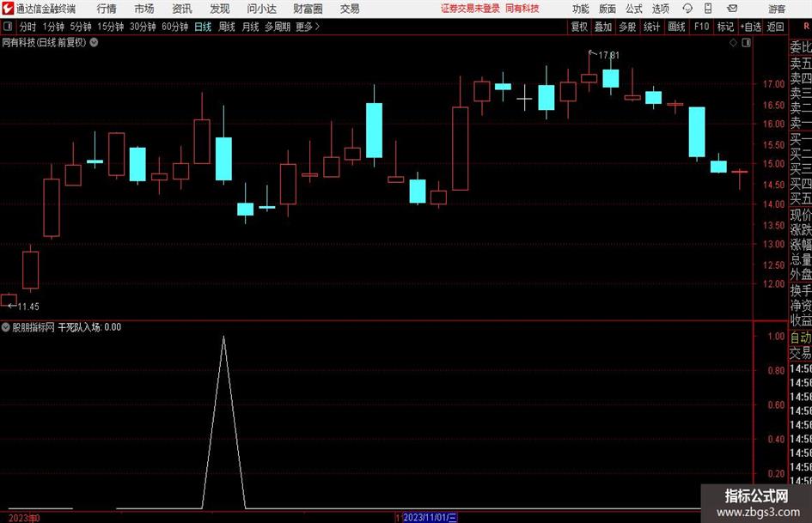The height and width of the screenshot is (523, 812).
Task: Open the 功能 menu
Action: click(x=581, y=9)
